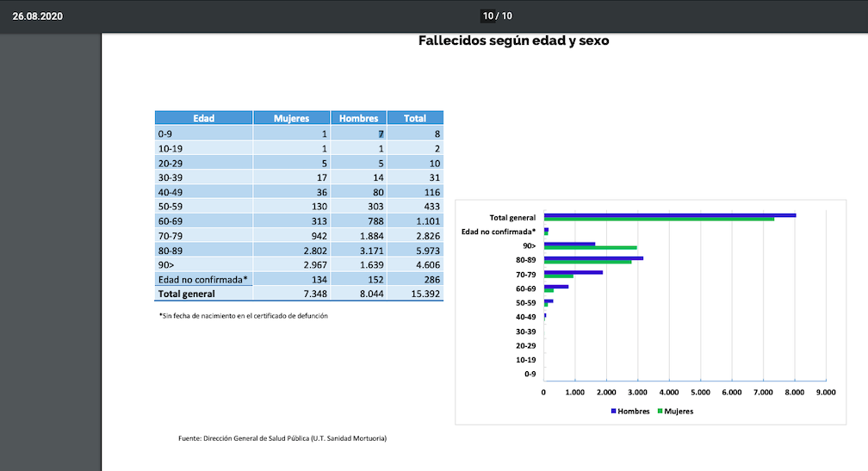Click the green Mujeres legend square

coord(660,412)
